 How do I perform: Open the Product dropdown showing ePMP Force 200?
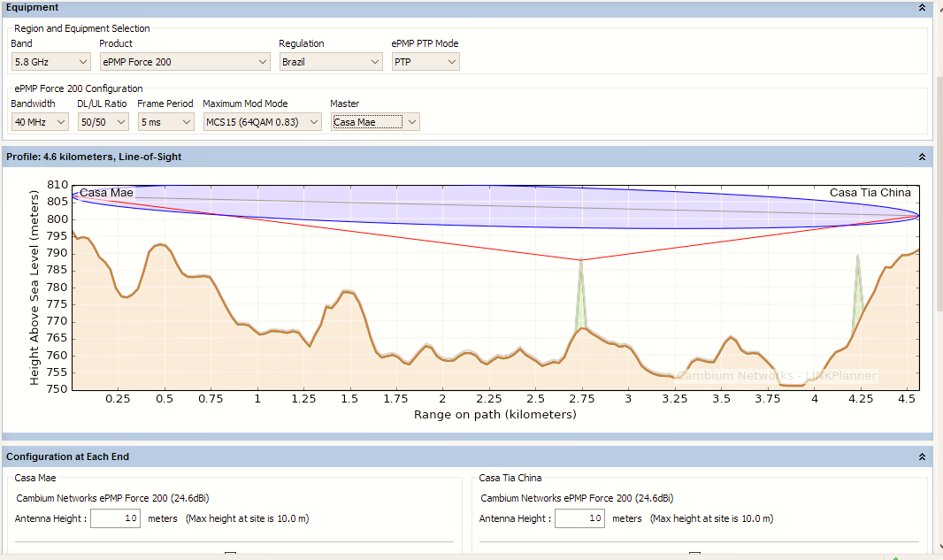point(184,62)
